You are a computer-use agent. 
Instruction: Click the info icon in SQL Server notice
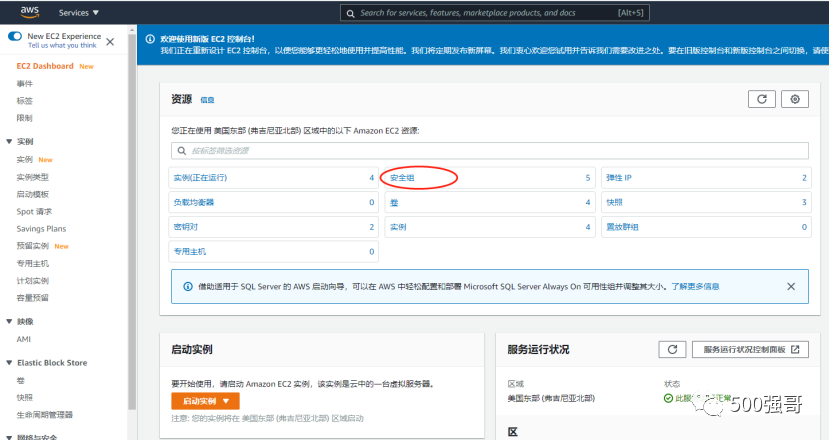(188, 287)
